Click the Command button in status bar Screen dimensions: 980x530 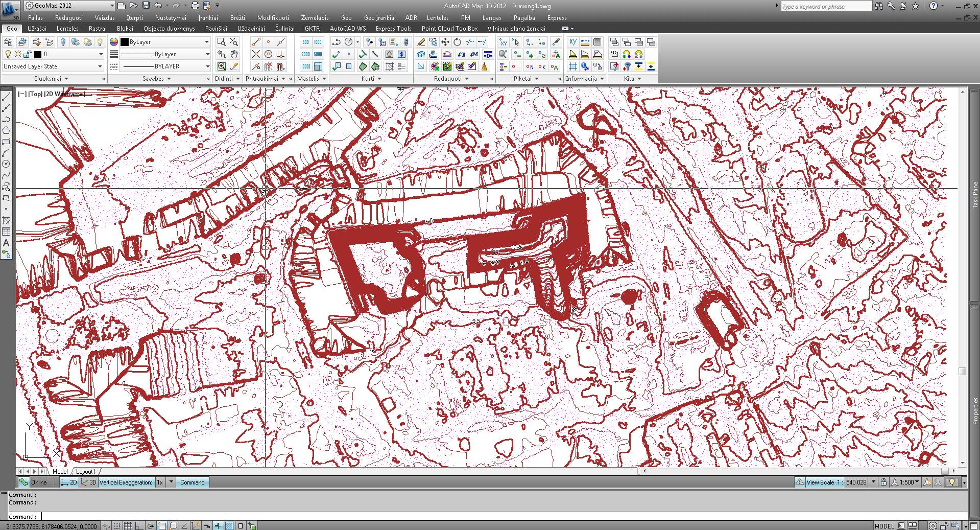tap(192, 482)
